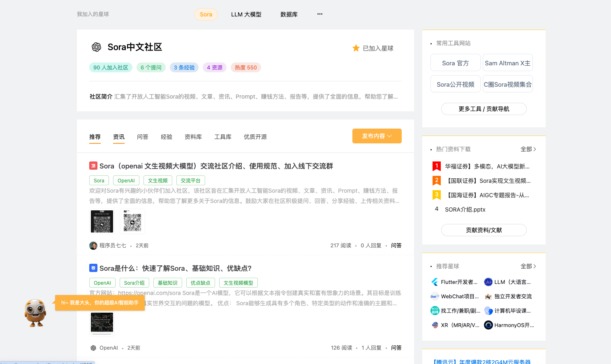Select the 资讯 content tab
Image resolution: width=611 pixels, height=364 pixels.
click(119, 137)
